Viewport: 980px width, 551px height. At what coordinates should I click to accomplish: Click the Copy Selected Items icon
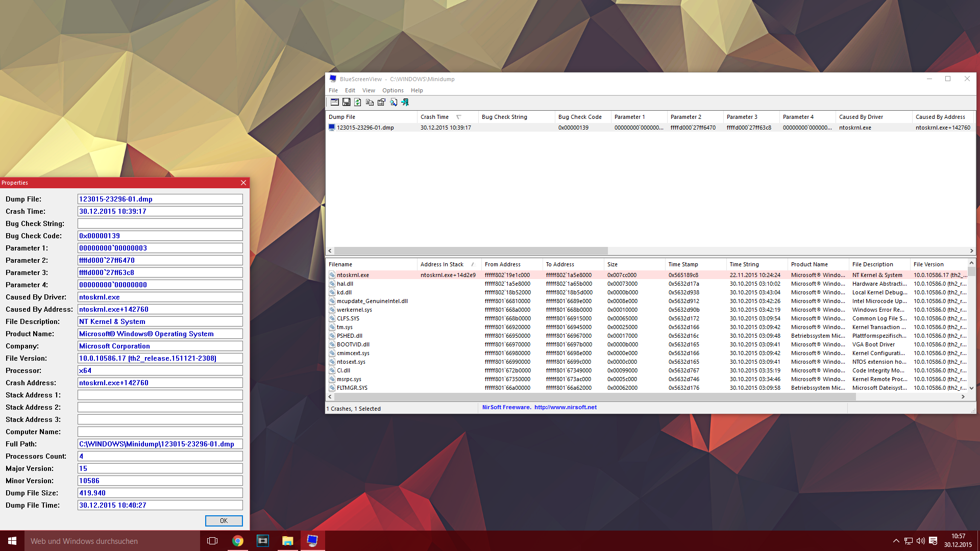tap(370, 102)
